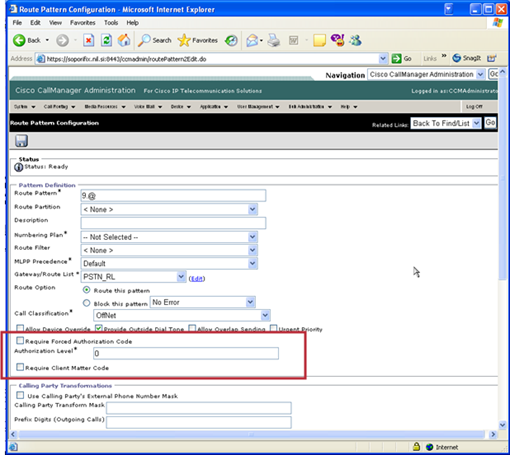Click the yellow Discuss note icon
510x455 pixels.
click(319, 41)
